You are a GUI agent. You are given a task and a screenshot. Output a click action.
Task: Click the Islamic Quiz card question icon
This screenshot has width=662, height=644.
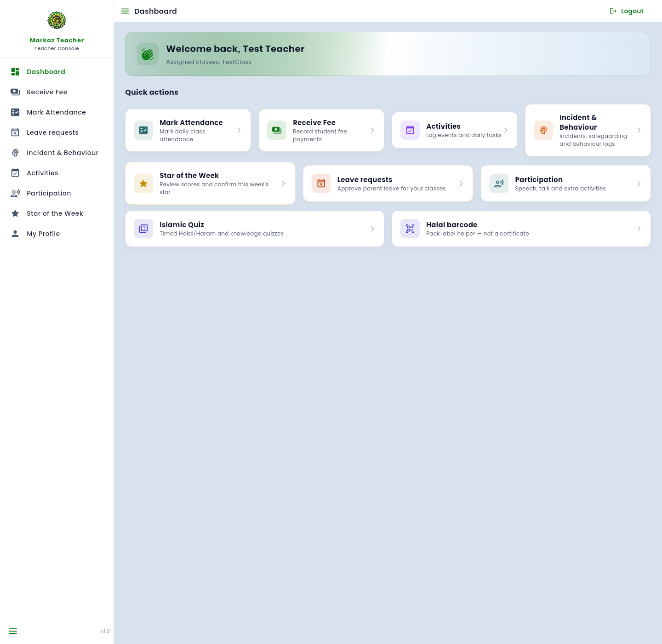tap(143, 229)
